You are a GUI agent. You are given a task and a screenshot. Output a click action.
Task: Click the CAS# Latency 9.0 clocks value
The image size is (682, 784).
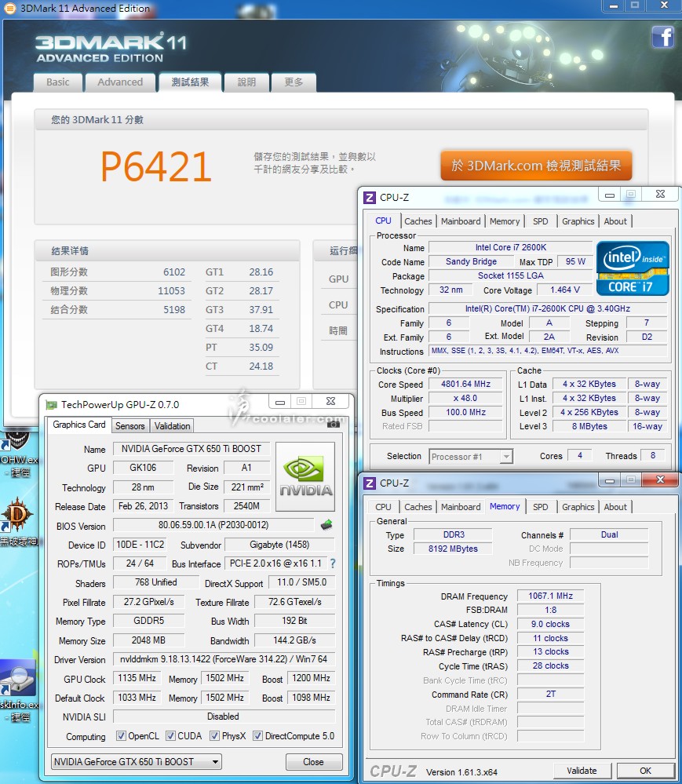[x=550, y=624]
